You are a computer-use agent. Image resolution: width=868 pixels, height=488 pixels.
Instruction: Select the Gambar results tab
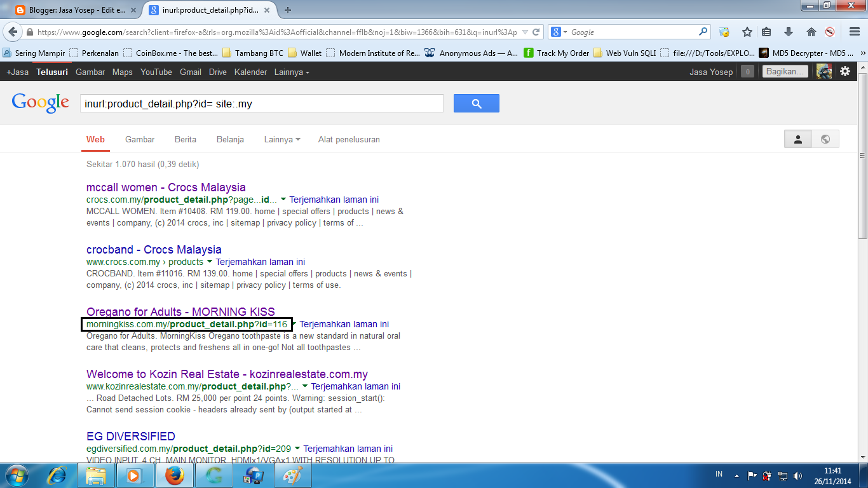pyautogui.click(x=140, y=139)
